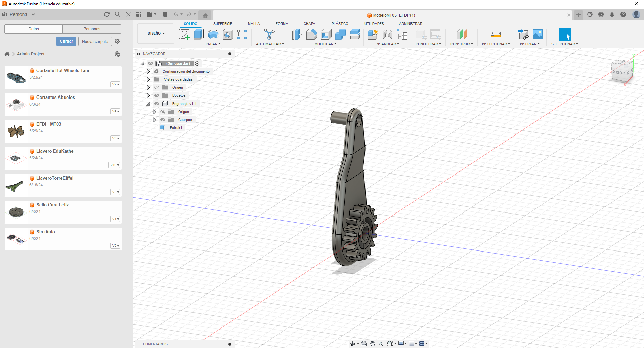Click the ViewCube DERECHA face
Image resolution: width=644 pixels, height=348 pixels.
pos(619,73)
